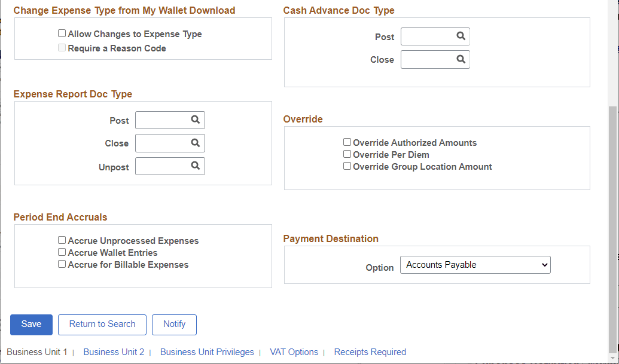The height and width of the screenshot is (364, 619).
Task: Click the Save button
Action: pyautogui.click(x=31, y=325)
